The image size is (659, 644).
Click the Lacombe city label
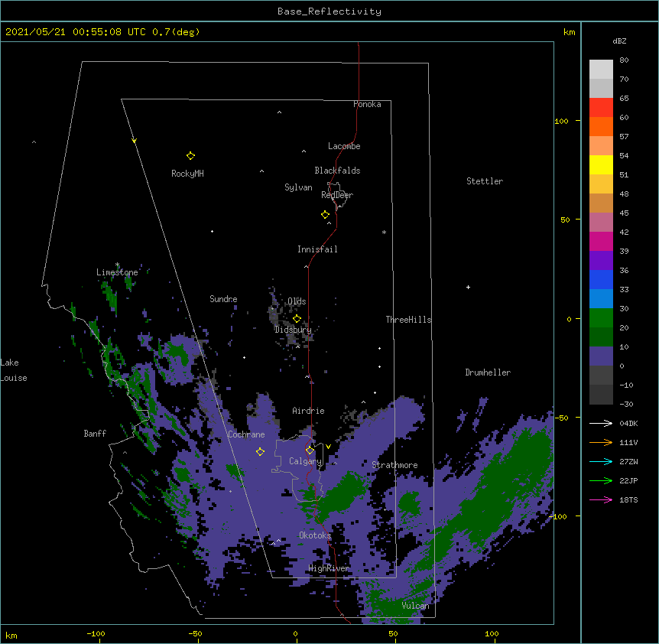(344, 146)
